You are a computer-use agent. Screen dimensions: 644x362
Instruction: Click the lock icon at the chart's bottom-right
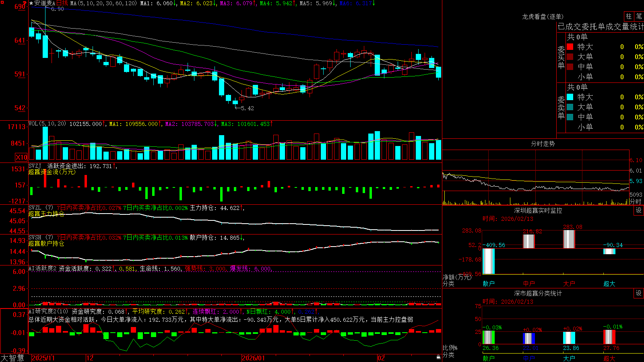pyautogui.click(x=438, y=357)
